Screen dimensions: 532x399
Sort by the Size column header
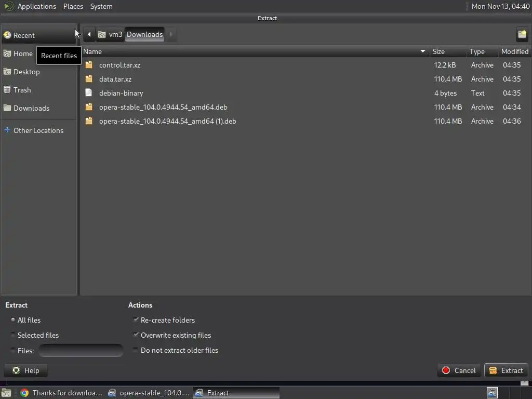coord(448,51)
